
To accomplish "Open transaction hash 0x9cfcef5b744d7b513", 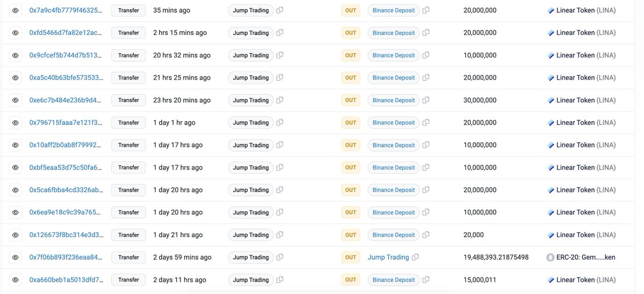I will pos(66,55).
